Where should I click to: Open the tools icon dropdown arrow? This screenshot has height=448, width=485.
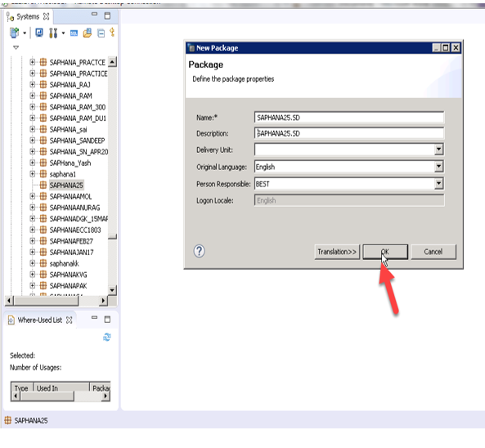click(x=63, y=33)
